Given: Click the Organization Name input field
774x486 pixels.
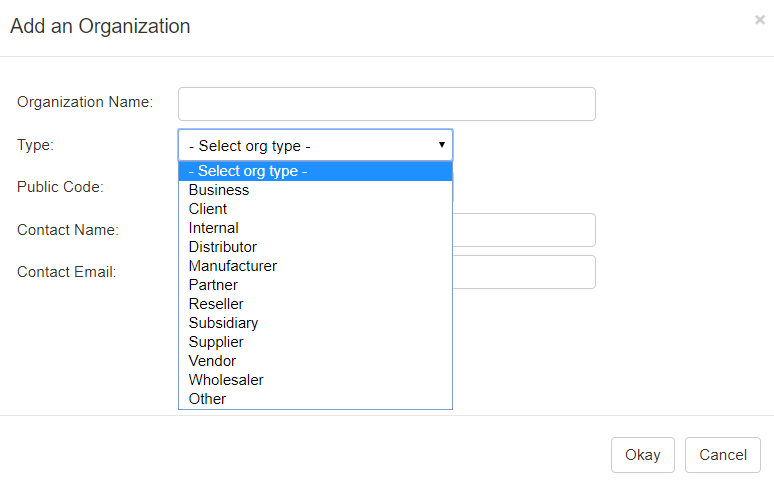Looking at the screenshot, I should click(x=386, y=104).
